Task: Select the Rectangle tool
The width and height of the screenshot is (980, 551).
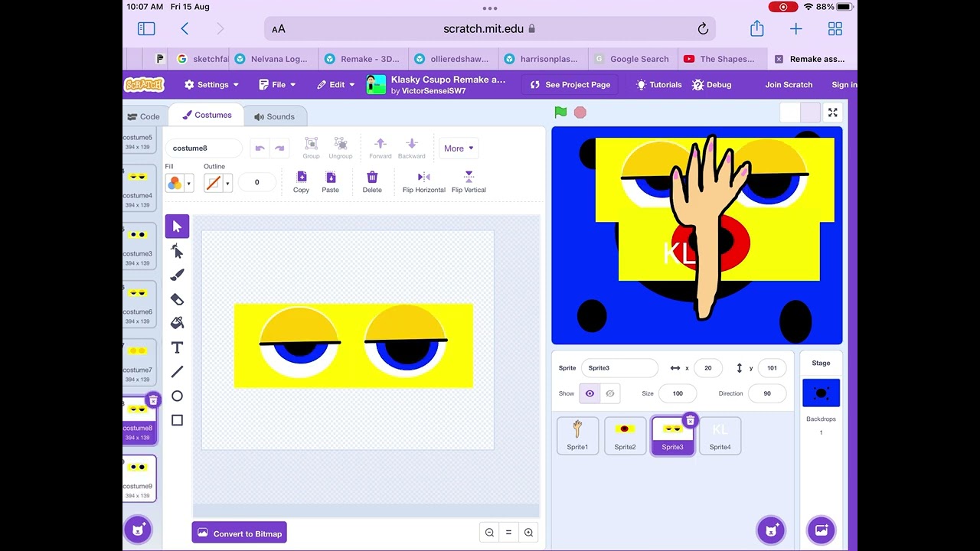Action: coord(177,420)
